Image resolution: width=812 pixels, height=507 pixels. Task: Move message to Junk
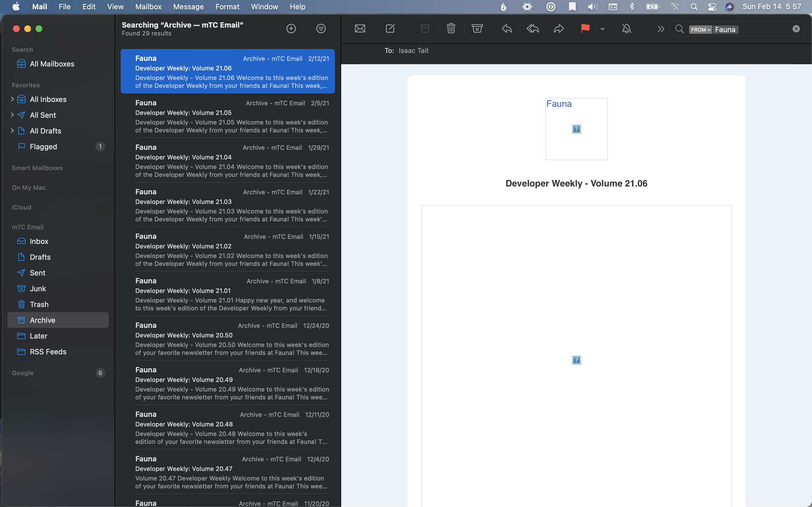tap(477, 29)
